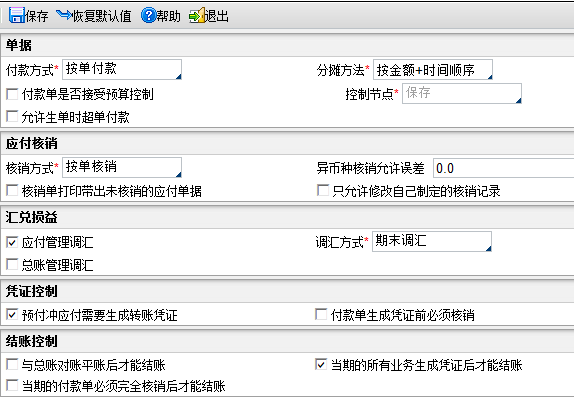Image resolution: width=574 pixels, height=397 pixels.
Task: Enable 付款单是否接受预算控制 checkbox
Action: [12, 94]
